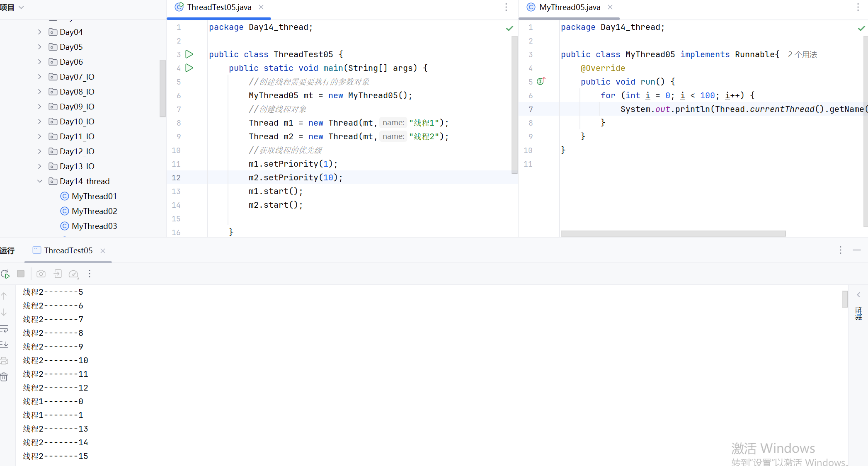Select Day12_IO folder in project tree
This screenshot has height=466, width=868.
(77, 151)
